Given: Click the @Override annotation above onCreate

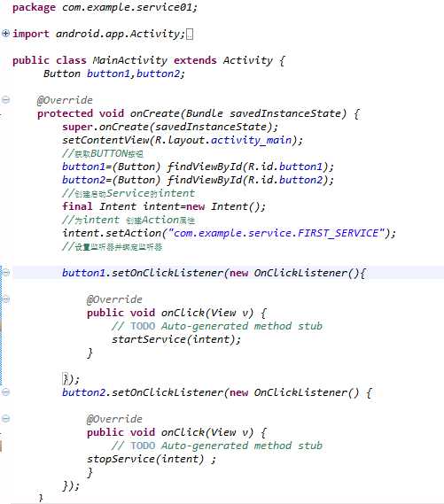Looking at the screenshot, I should [65, 100].
